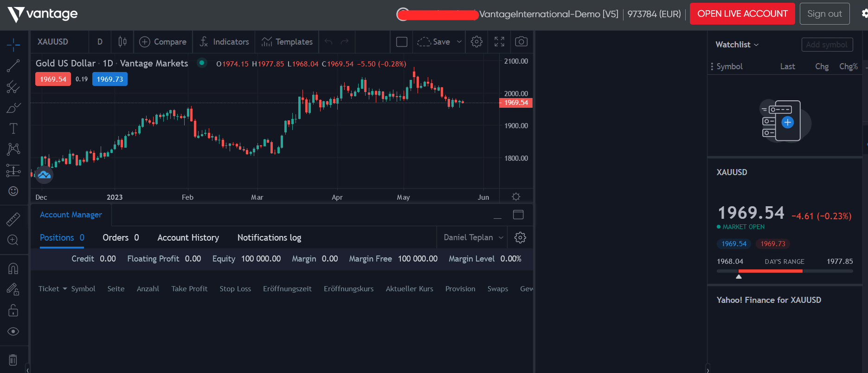The height and width of the screenshot is (373, 868).
Task: Click the day's range slider bar
Action: click(x=784, y=271)
